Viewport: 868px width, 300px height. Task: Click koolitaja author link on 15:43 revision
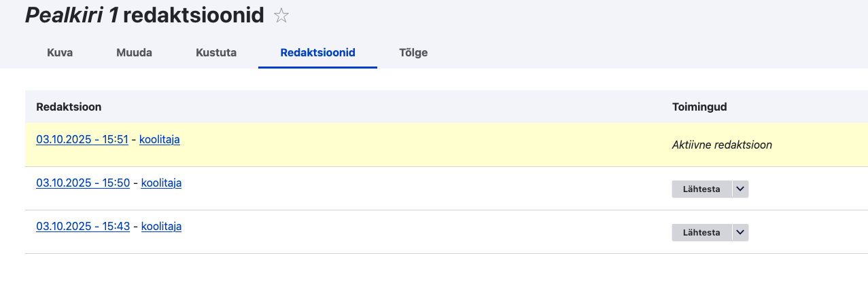161,227
